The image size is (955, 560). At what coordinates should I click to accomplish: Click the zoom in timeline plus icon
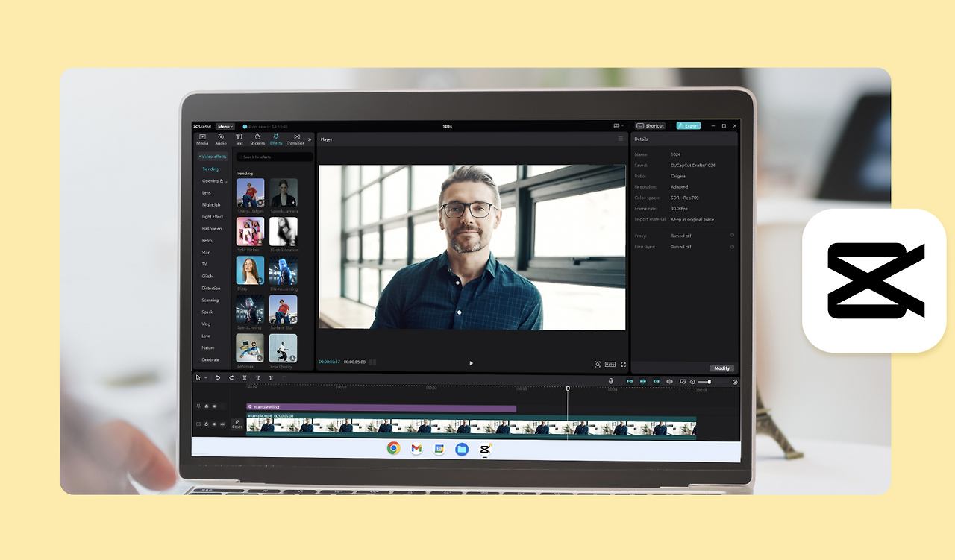735,382
